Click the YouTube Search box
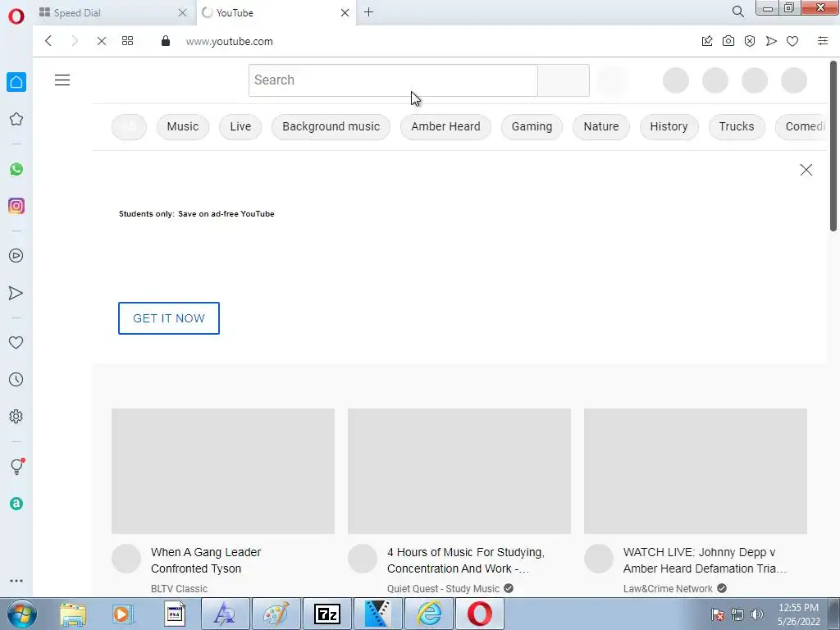The height and width of the screenshot is (630, 840). [393, 80]
